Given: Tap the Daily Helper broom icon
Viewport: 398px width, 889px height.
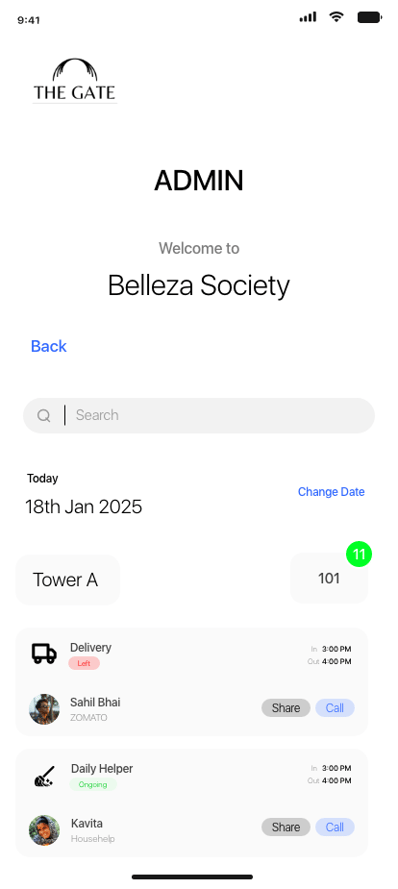Looking at the screenshot, I should [x=44, y=776].
